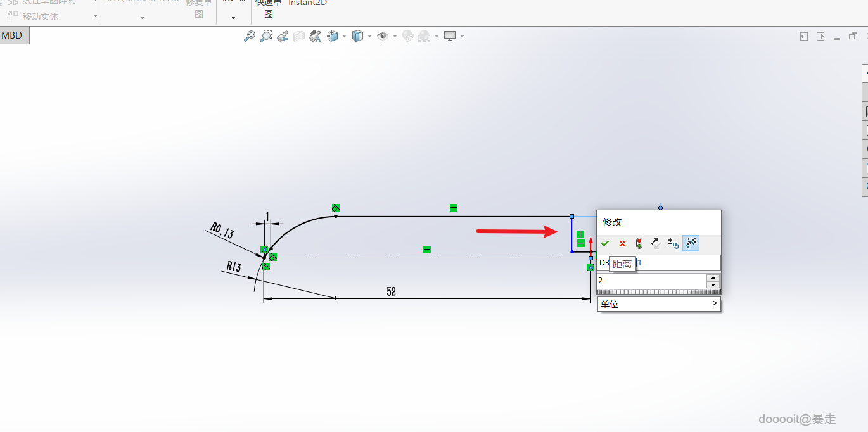
Task: Click the View Orientation cube icon
Action: point(333,36)
